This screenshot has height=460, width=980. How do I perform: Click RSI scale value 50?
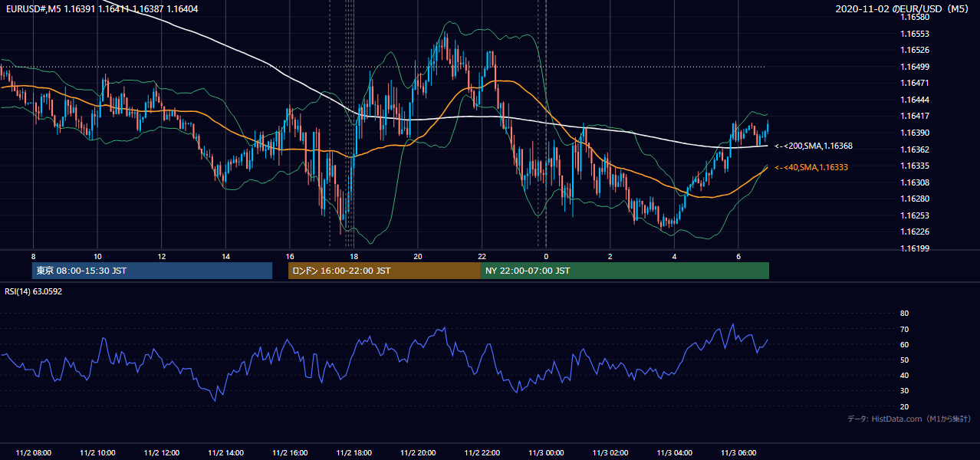[904, 360]
